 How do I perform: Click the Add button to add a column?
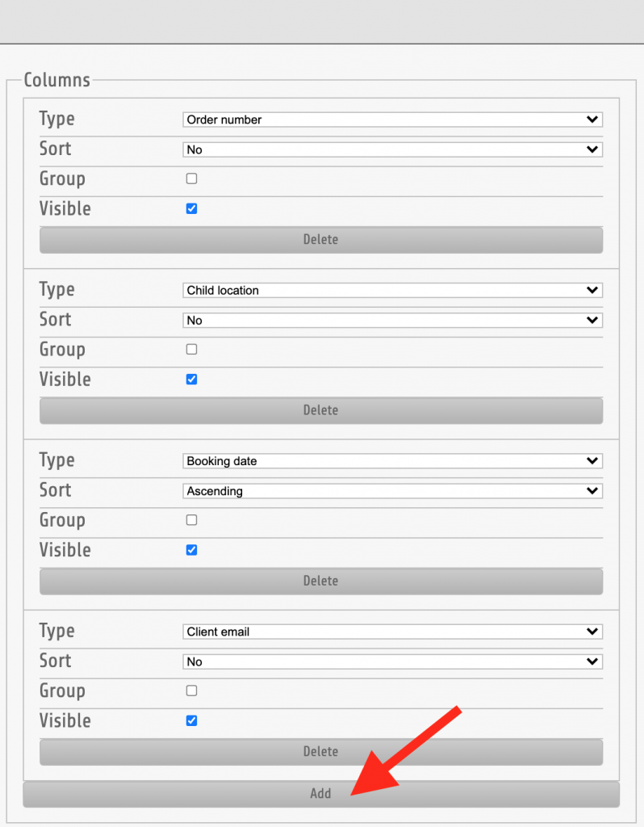tap(321, 795)
